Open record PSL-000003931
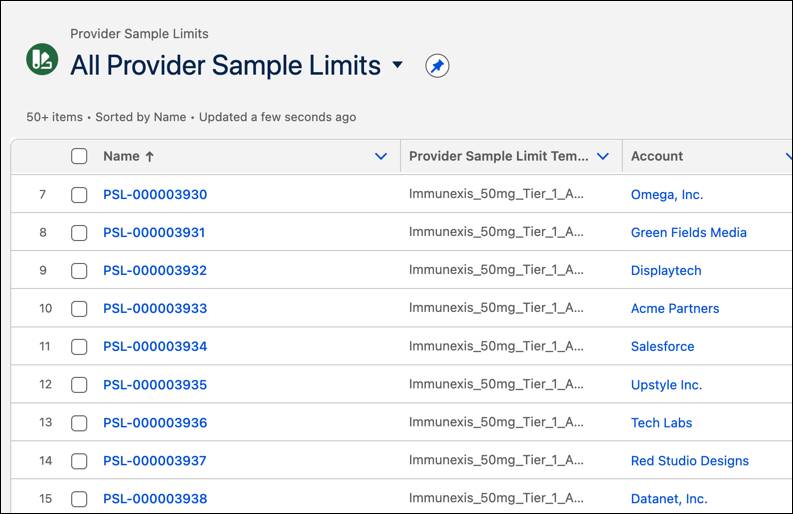This screenshot has width=793, height=514. pos(154,233)
